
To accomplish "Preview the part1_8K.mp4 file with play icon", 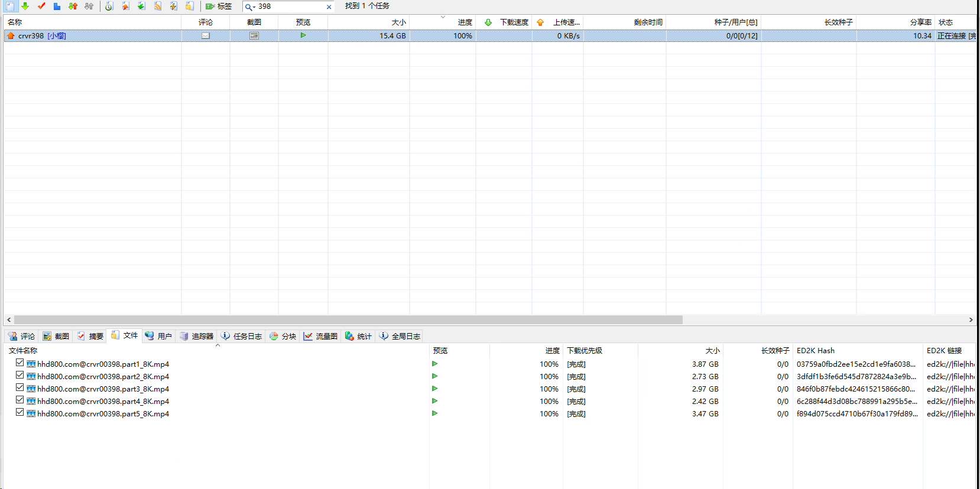I will pyautogui.click(x=435, y=364).
